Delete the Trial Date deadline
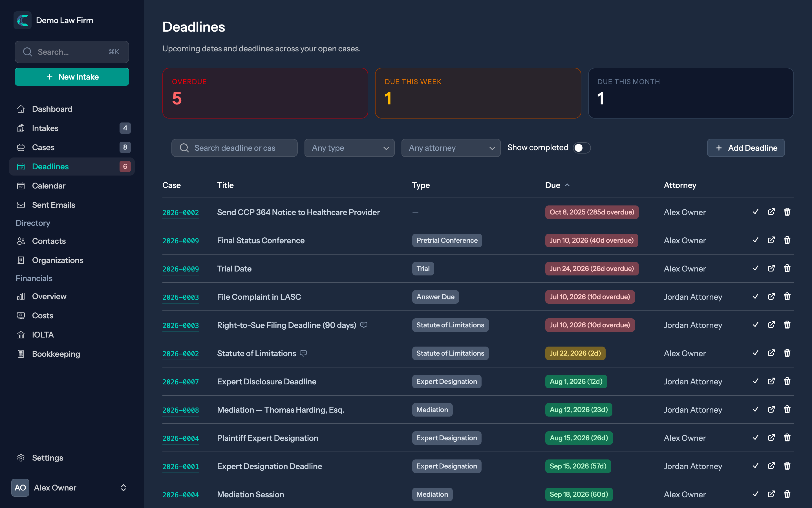This screenshot has height=508, width=812. [787, 268]
